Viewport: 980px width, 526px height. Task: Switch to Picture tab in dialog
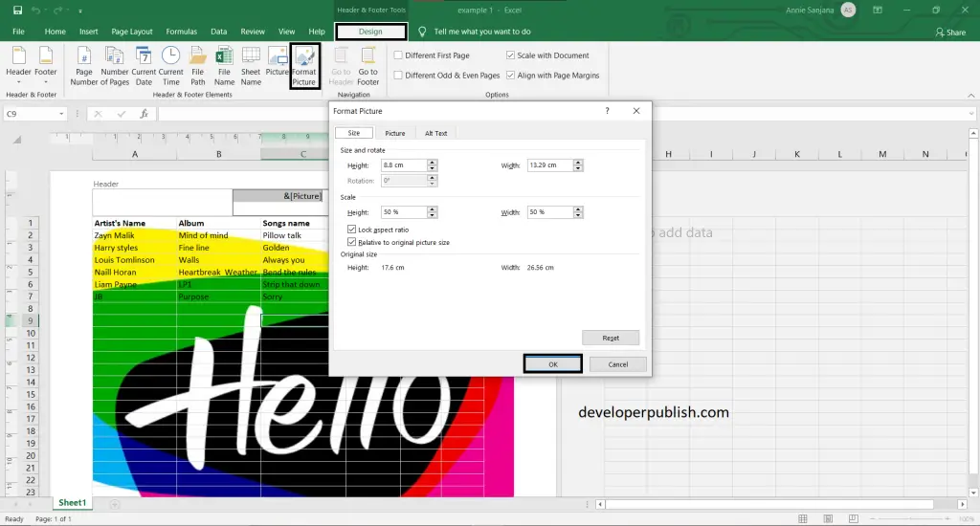coord(395,133)
